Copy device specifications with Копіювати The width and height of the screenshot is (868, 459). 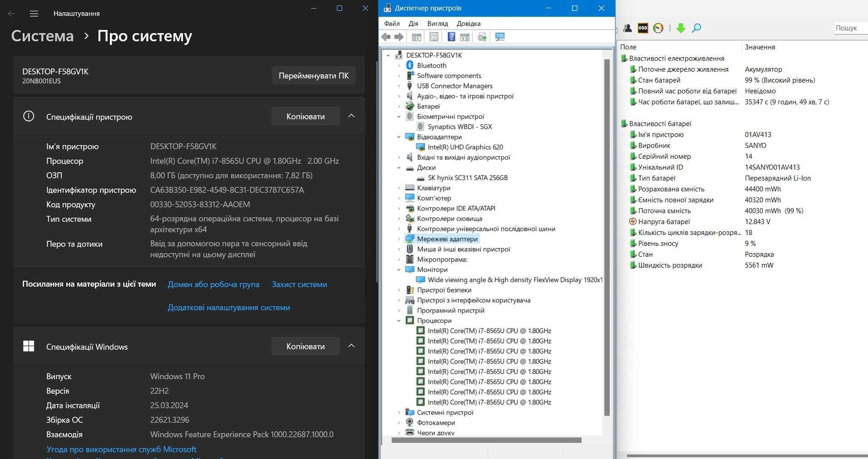(x=306, y=117)
